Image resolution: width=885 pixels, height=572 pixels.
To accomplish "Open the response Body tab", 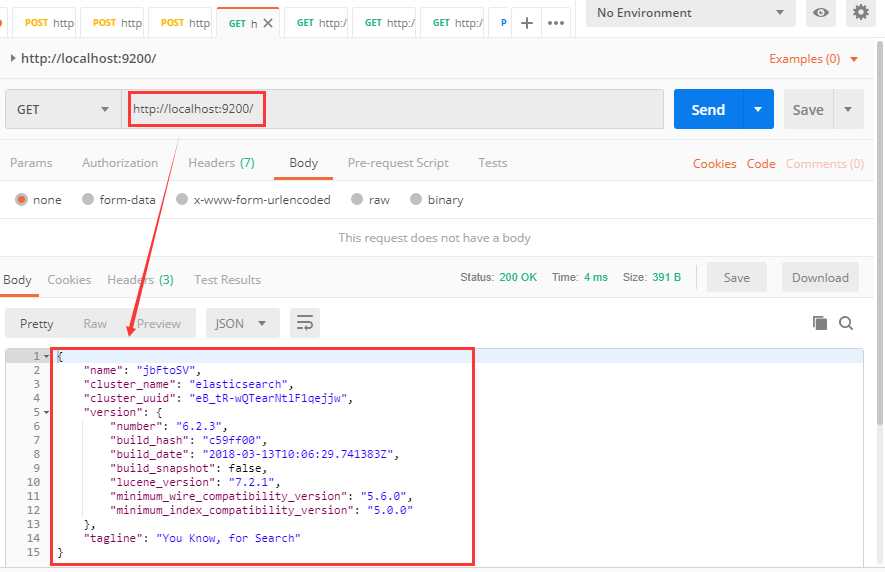I will (x=17, y=280).
